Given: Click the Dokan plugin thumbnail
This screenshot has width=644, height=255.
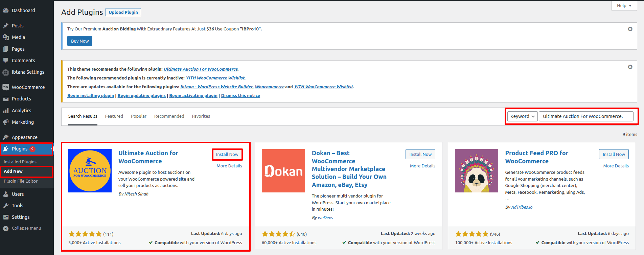Looking at the screenshot, I should pos(283,171).
